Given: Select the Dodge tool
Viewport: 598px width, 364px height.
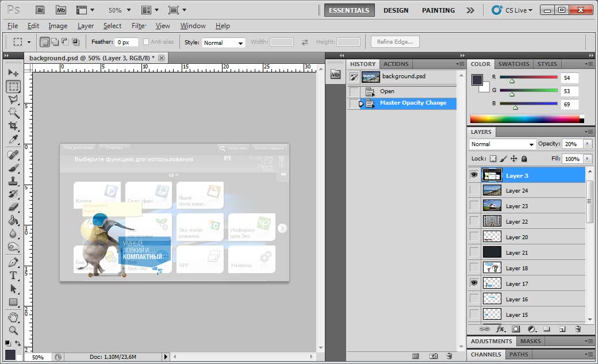Looking at the screenshot, I should [13, 247].
